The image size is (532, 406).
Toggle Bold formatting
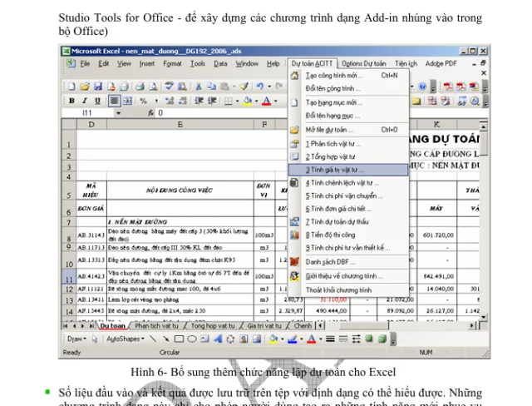tap(71, 101)
